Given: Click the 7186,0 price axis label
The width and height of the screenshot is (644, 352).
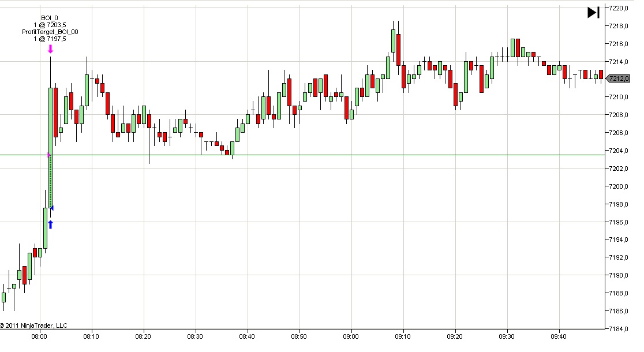Looking at the screenshot, I should coord(619,312).
